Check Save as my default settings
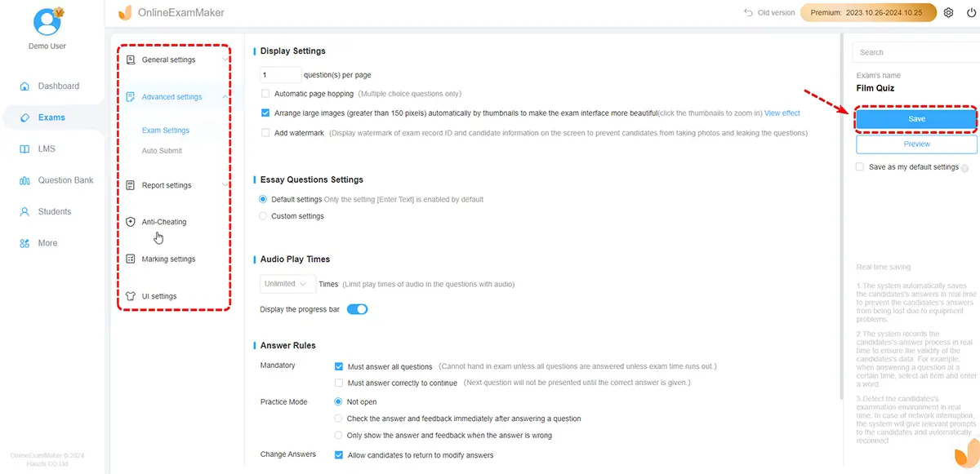 click(x=860, y=167)
